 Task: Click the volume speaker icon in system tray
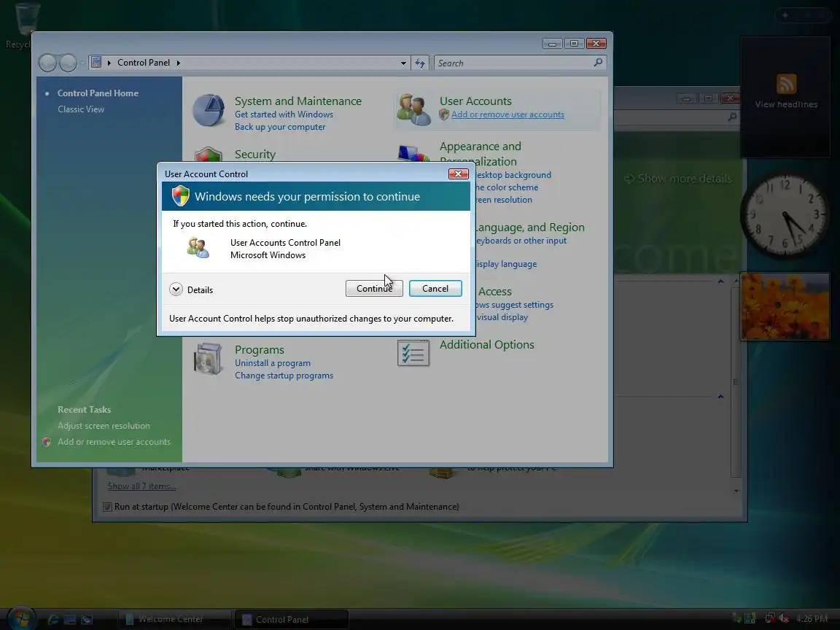pyautogui.click(x=785, y=619)
